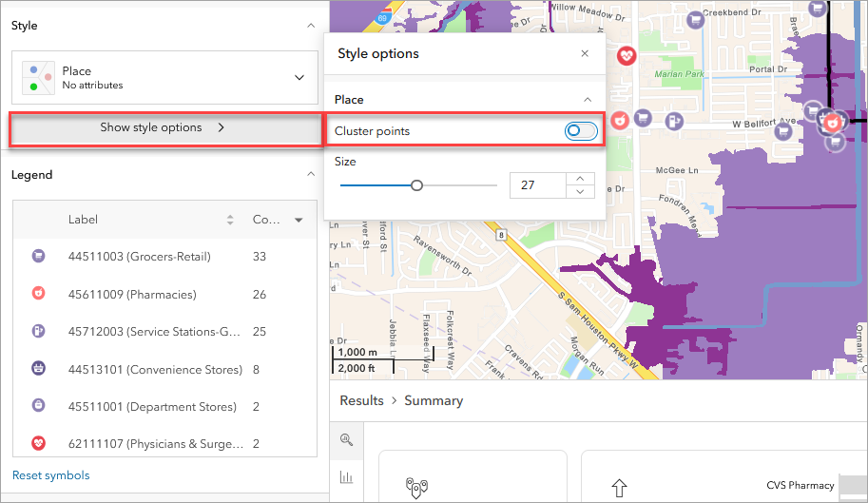This screenshot has width=868, height=503.
Task: Click Results in the breadcrumb
Action: click(361, 401)
